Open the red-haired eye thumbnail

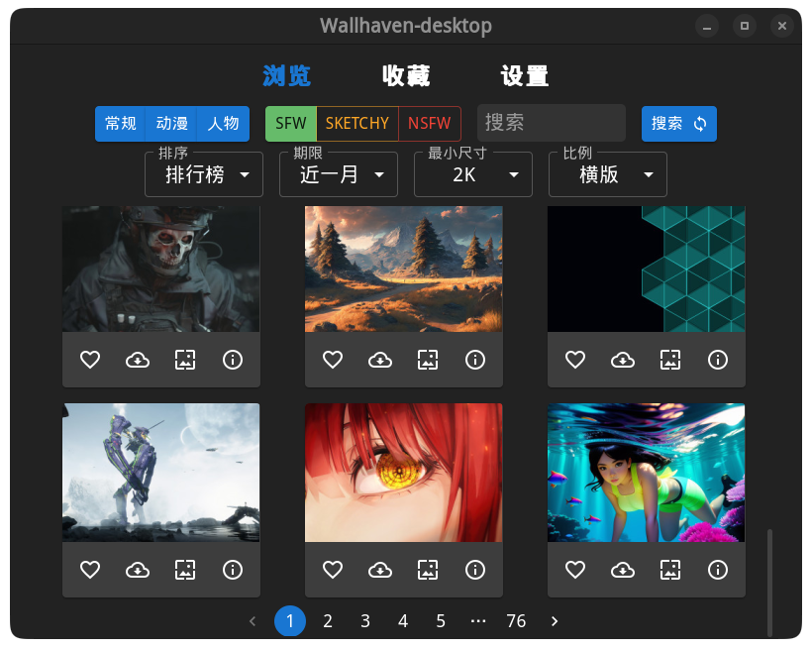click(403, 473)
